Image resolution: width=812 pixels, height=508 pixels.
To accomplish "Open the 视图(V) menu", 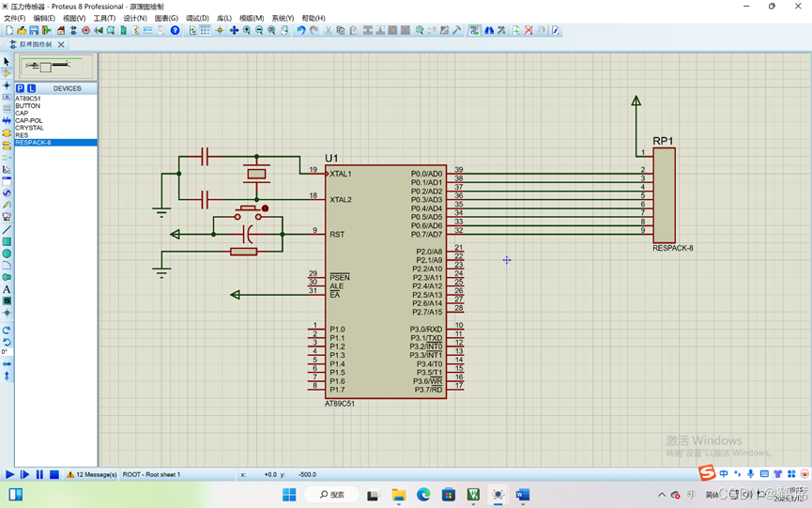I will [74, 18].
